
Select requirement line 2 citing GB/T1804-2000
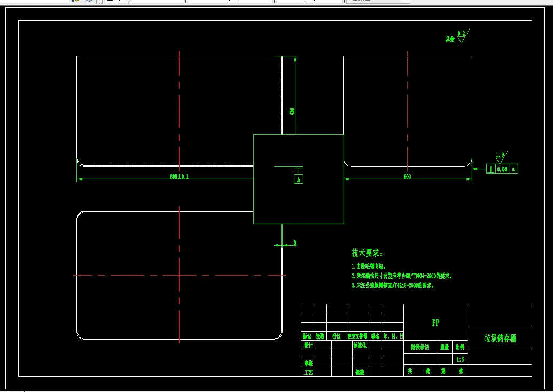click(402, 276)
